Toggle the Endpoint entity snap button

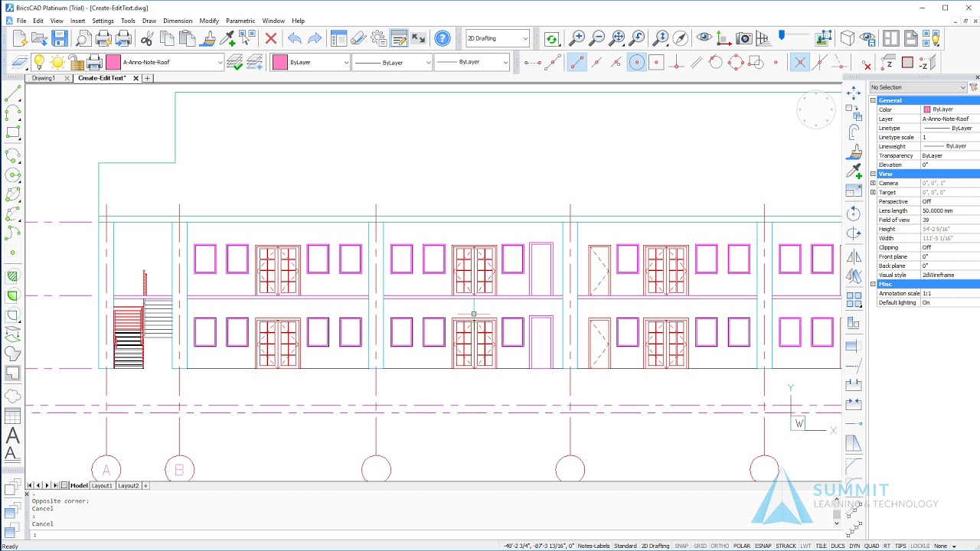click(x=577, y=62)
